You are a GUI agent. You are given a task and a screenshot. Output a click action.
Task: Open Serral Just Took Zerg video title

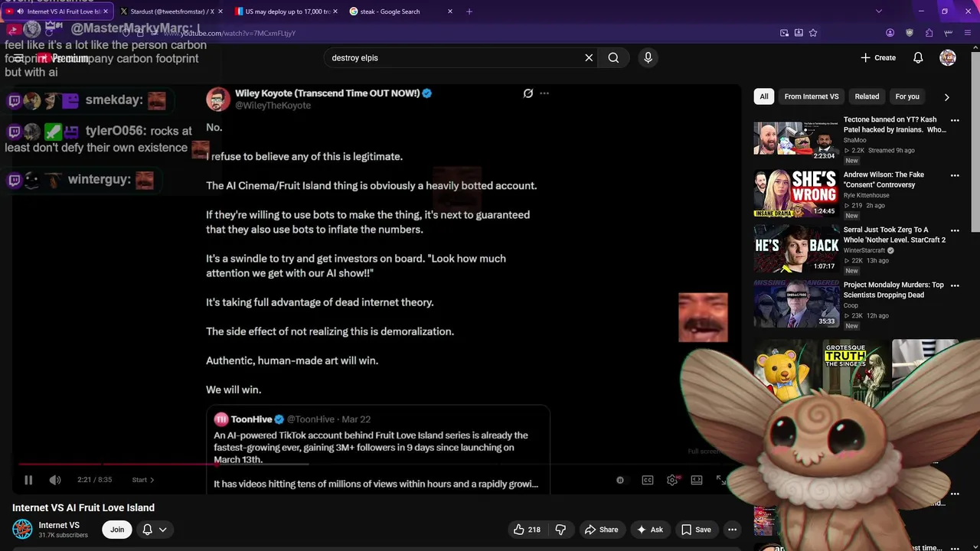pos(894,235)
